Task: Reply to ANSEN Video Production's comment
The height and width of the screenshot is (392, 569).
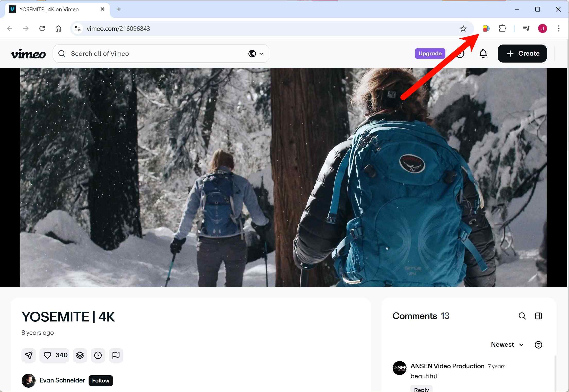Action: (421, 389)
